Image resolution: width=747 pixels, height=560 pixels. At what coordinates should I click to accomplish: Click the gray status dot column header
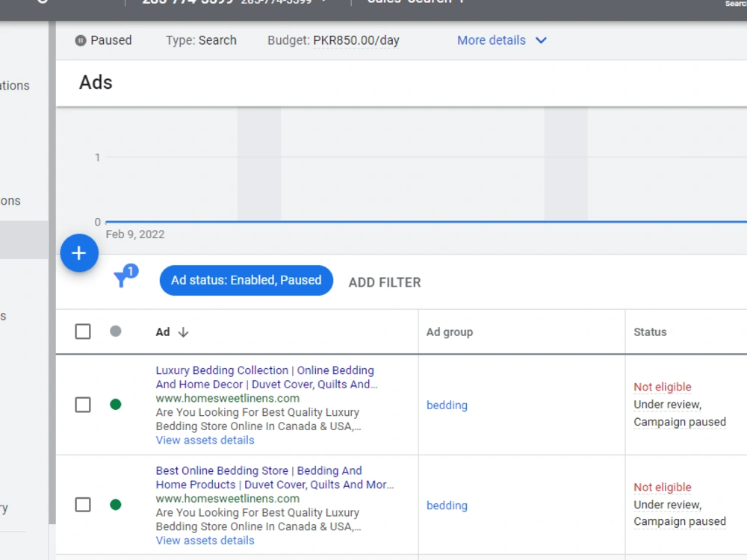coord(115,331)
